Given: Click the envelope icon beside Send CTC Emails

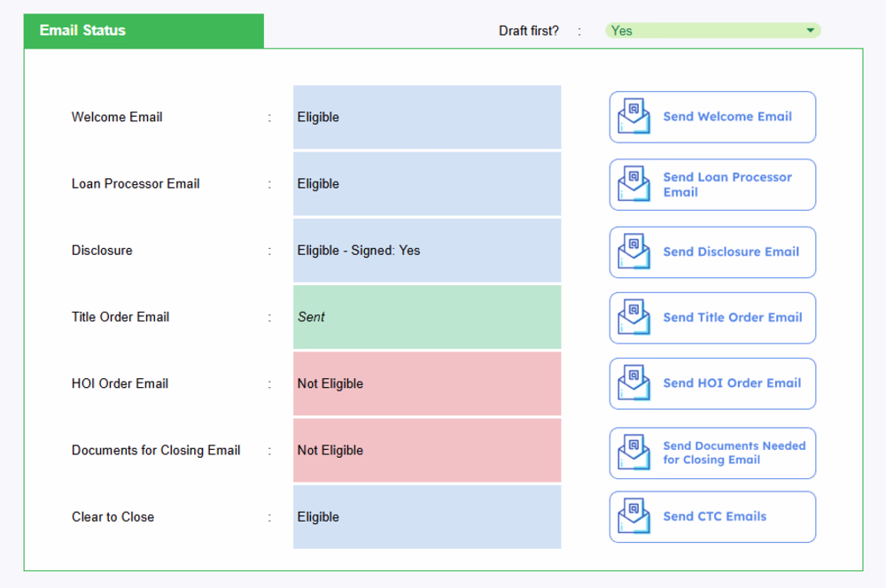Looking at the screenshot, I should point(634,516).
